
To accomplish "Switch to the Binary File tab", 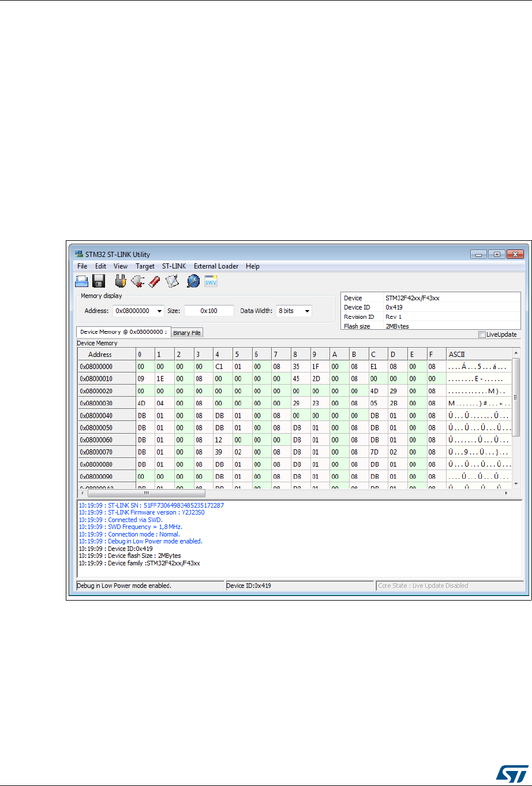I will coord(187,333).
